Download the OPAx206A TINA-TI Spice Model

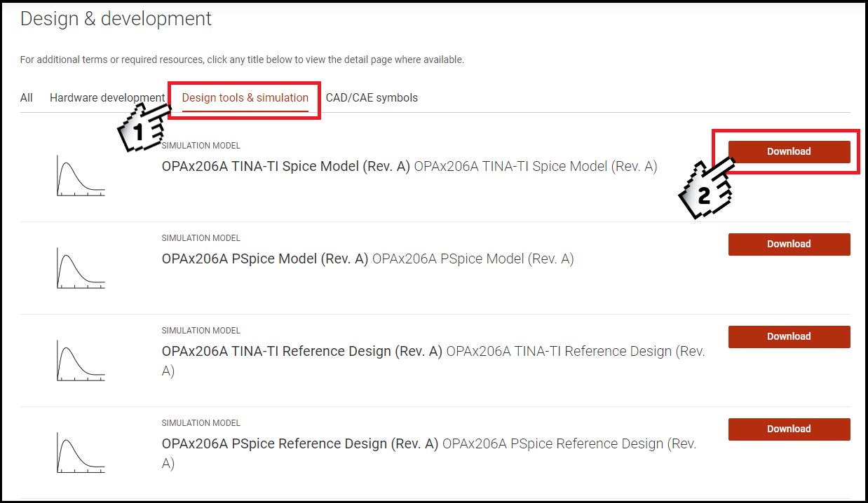click(789, 151)
